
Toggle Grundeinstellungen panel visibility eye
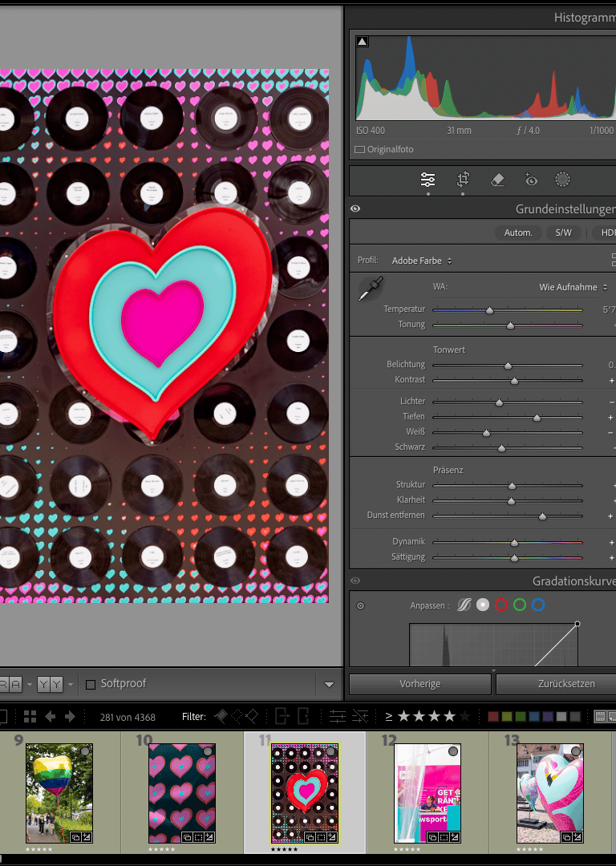click(x=355, y=209)
